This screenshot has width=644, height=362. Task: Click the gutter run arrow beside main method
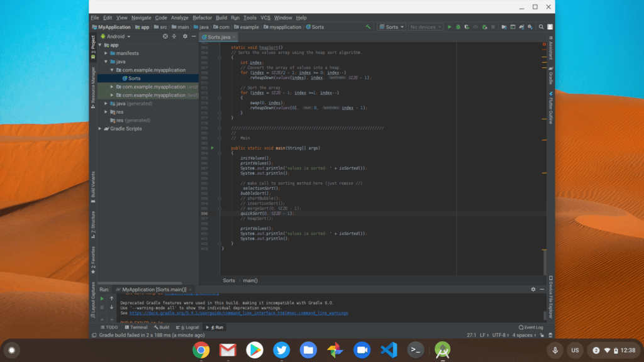[213, 148]
